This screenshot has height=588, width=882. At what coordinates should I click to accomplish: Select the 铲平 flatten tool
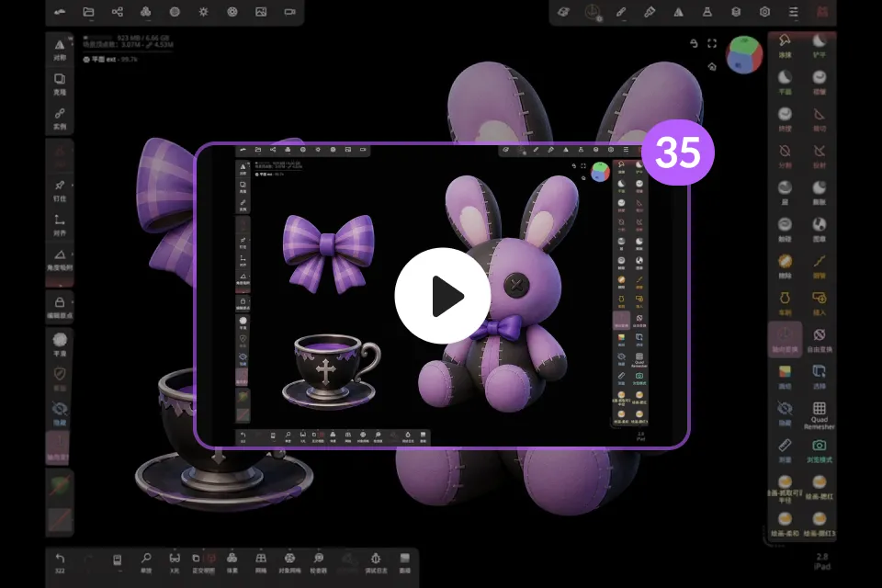click(x=819, y=46)
